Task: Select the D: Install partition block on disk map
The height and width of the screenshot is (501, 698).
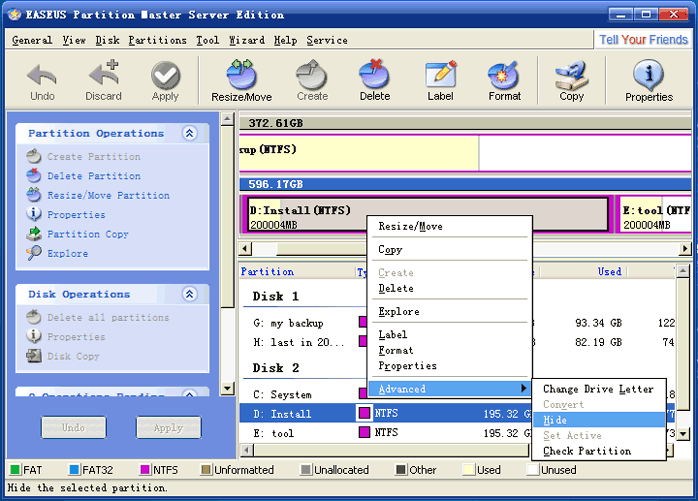Action: [428, 214]
